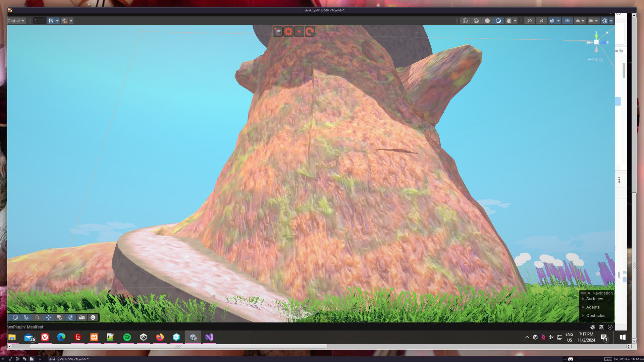
Task: Toggle 2D view mode button
Action: tap(529, 21)
